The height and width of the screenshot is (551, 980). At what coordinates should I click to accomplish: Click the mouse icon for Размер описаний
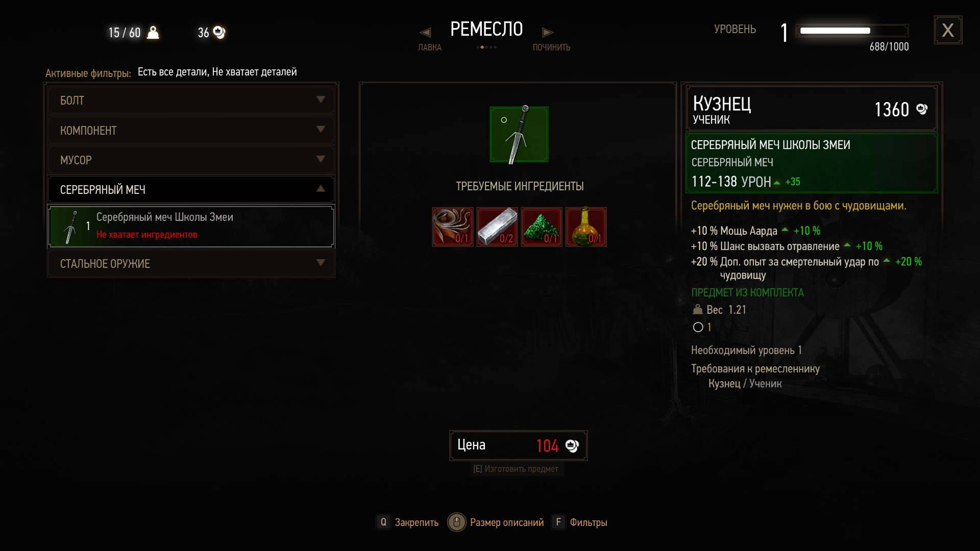point(457,522)
